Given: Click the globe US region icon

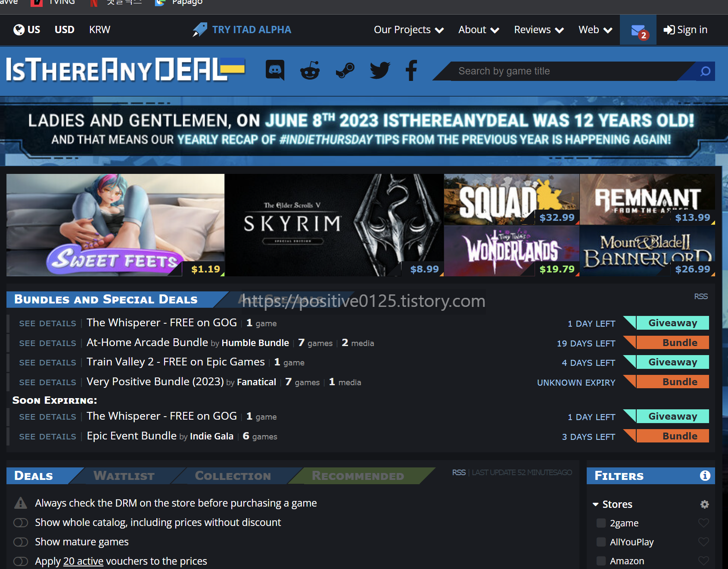Looking at the screenshot, I should tap(19, 30).
